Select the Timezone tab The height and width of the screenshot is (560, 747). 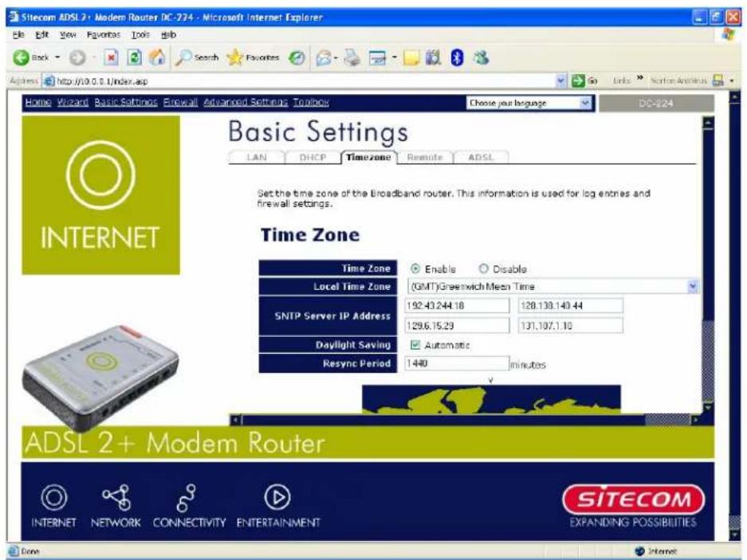(369, 157)
